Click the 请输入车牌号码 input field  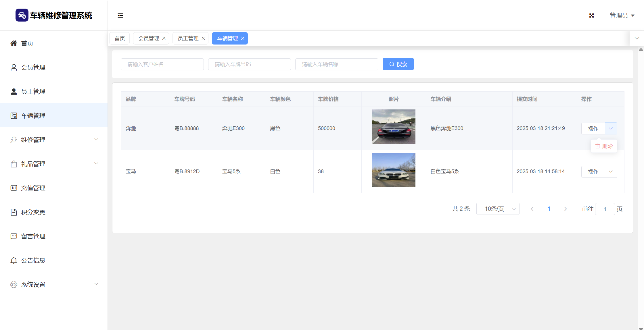click(x=249, y=64)
